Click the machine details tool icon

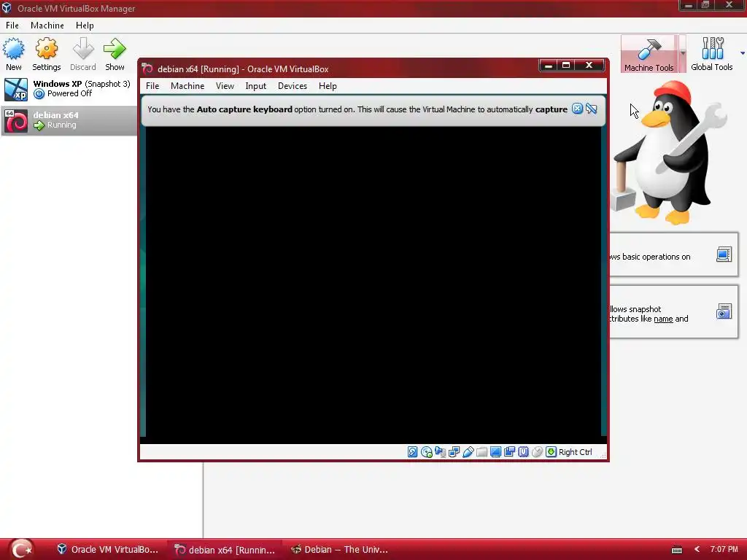click(724, 254)
